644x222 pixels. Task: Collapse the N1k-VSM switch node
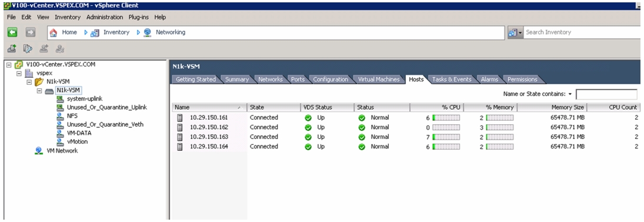[39, 91]
